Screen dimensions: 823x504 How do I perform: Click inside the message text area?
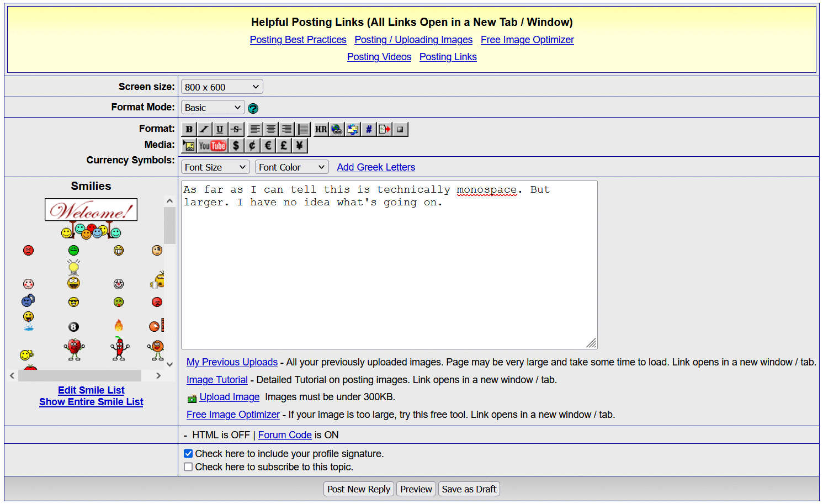click(x=389, y=265)
